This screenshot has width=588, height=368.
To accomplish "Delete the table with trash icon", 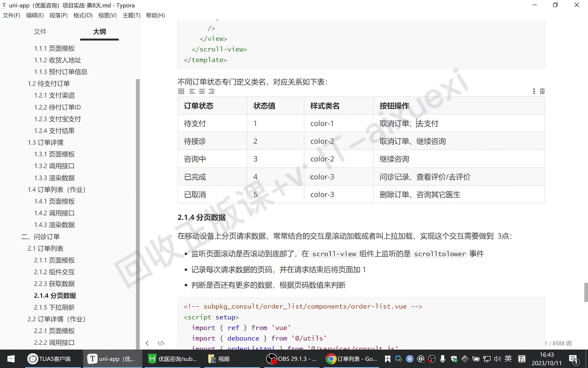I will click(x=542, y=91).
